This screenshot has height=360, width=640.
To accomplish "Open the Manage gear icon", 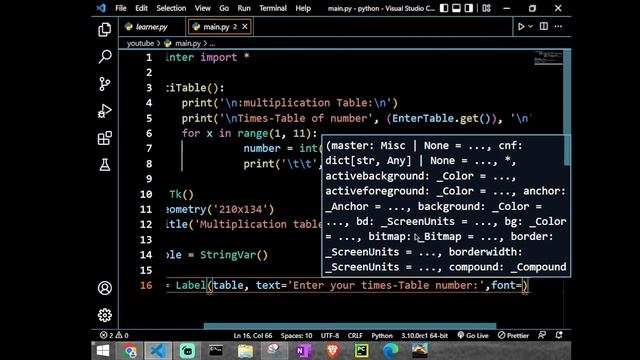I will (x=104, y=315).
